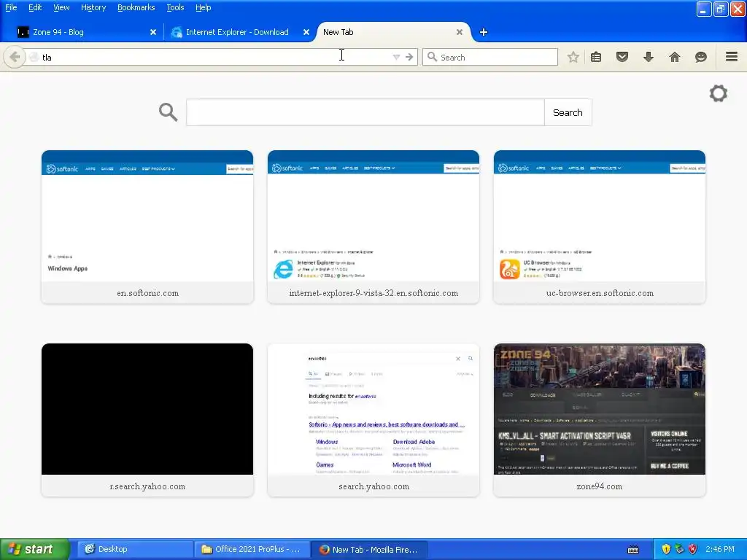The height and width of the screenshot is (560, 747).
Task: Click the keyboard icon in taskbar
Action: pyautogui.click(x=633, y=550)
